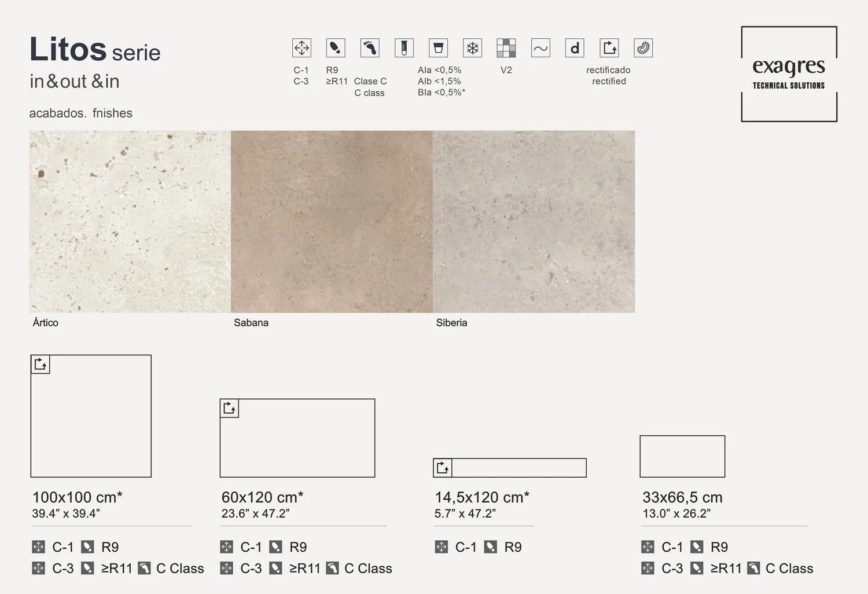Viewport: 868px width, 594px height.
Task: Click the 100x100 cm tile format outline
Action: coord(91,416)
